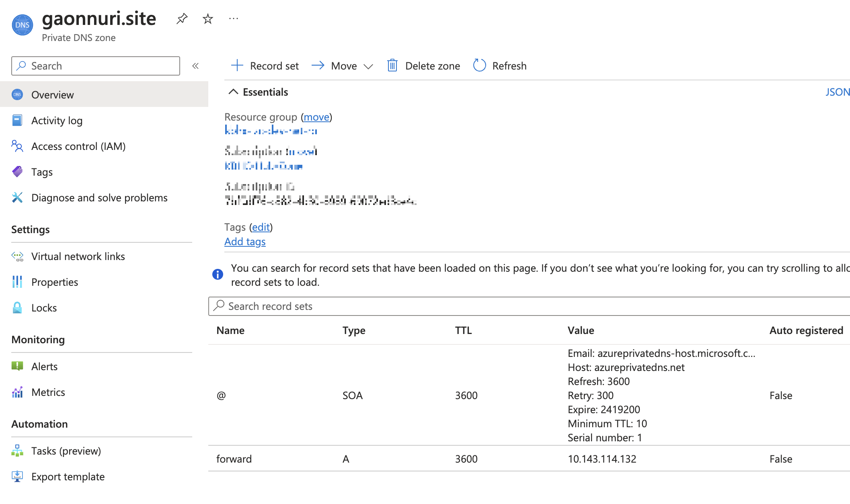Click the Add tags link
The image size is (850, 504).
coord(245,242)
